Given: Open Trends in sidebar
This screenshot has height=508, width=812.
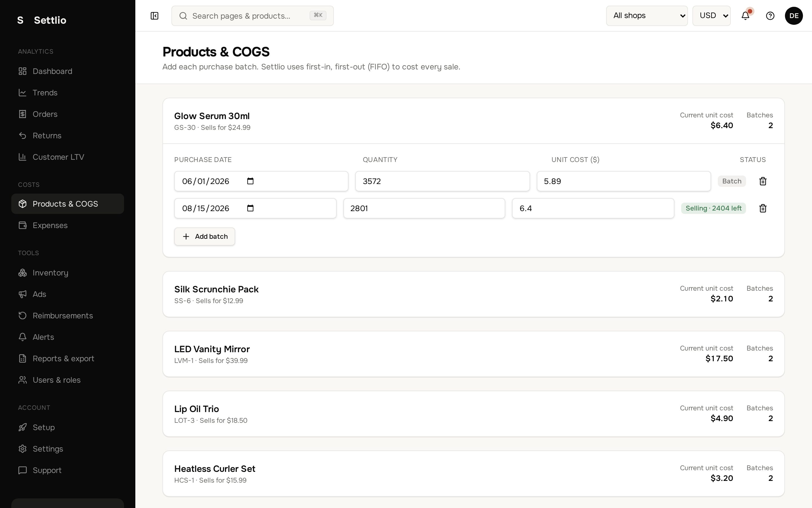Looking at the screenshot, I should (x=67, y=93).
